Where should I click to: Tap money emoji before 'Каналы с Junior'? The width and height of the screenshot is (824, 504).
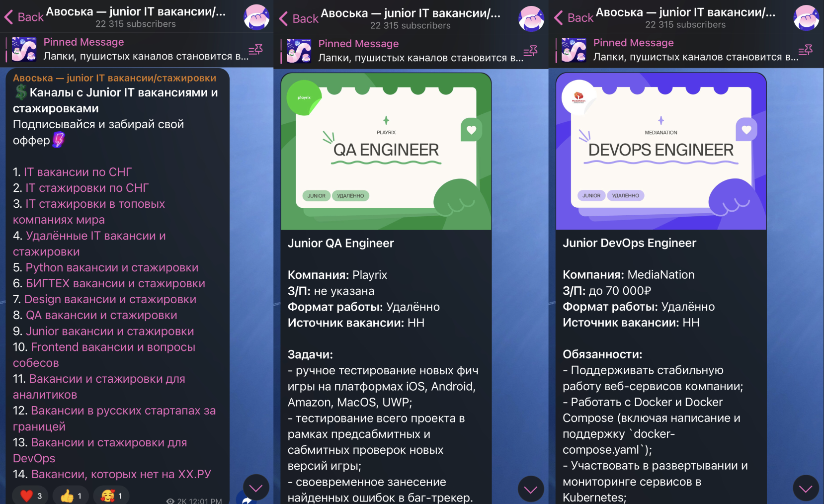(21, 92)
